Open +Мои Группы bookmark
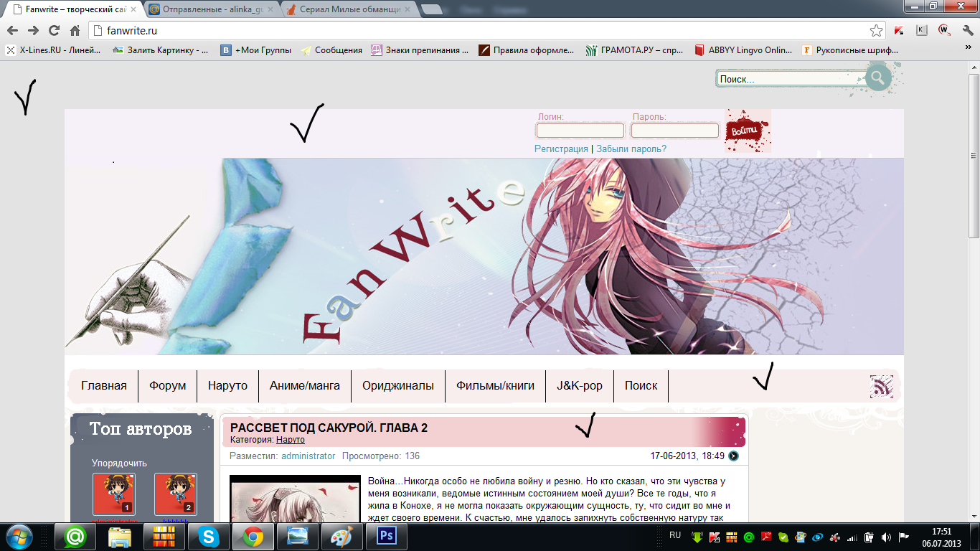This screenshot has height=551, width=980. pyautogui.click(x=256, y=50)
